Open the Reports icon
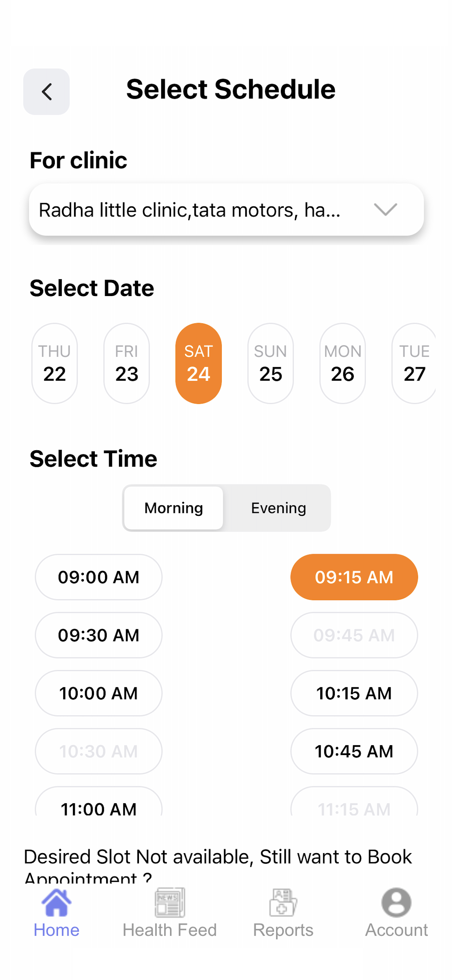This screenshot has width=453, height=980. point(283,902)
